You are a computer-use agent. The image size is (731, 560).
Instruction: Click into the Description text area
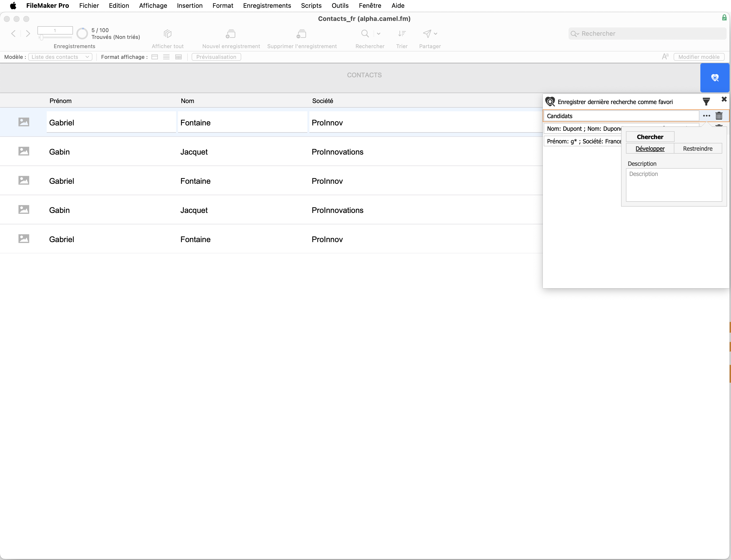click(674, 185)
